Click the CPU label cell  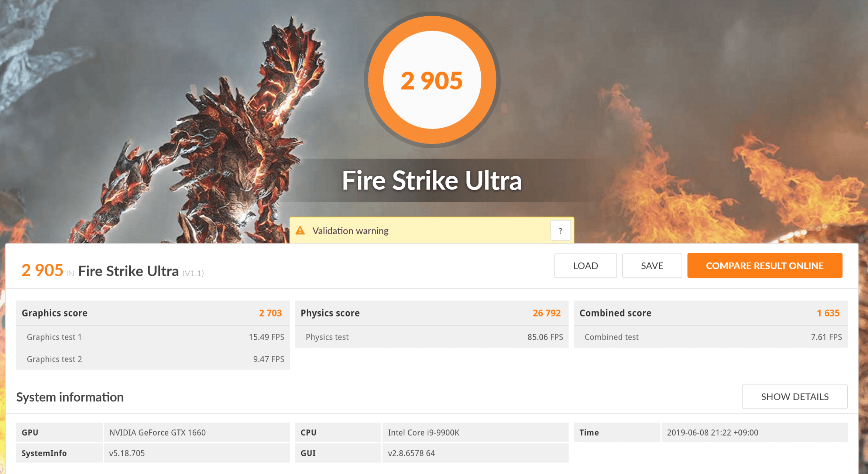tap(338, 432)
